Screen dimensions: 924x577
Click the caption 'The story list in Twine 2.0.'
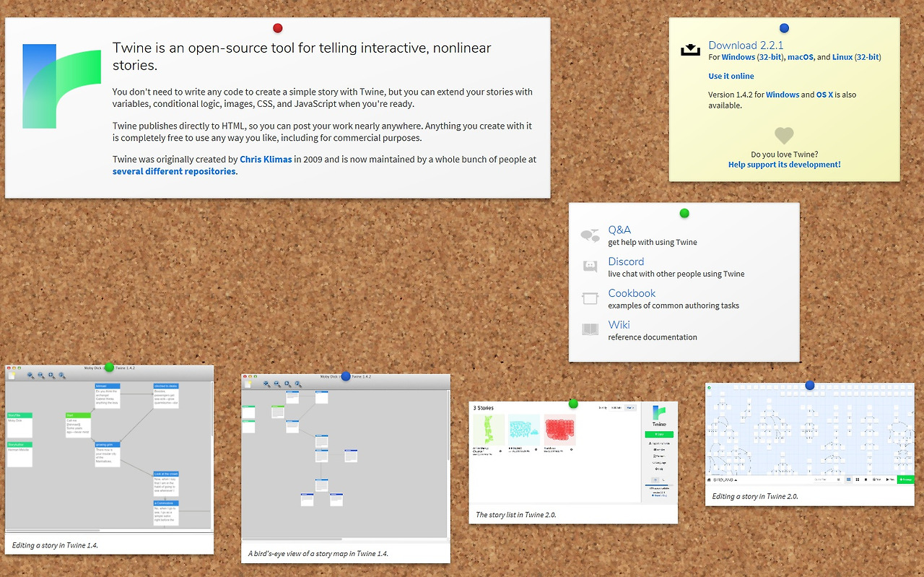click(x=516, y=515)
